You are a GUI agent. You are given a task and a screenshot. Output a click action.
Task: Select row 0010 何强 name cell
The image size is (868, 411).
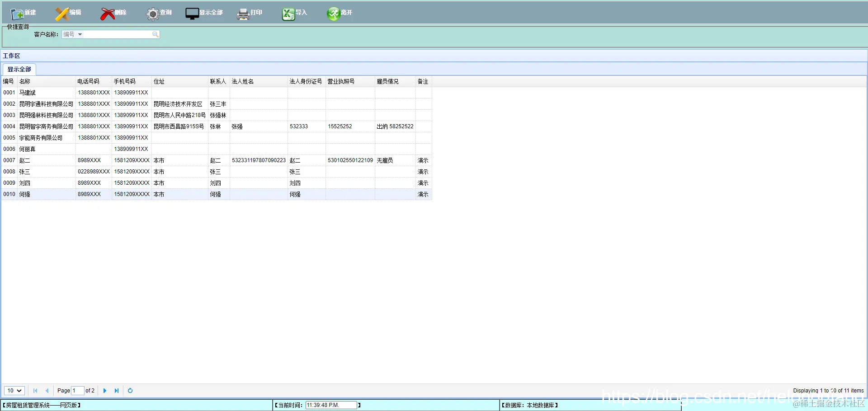pyautogui.click(x=47, y=194)
